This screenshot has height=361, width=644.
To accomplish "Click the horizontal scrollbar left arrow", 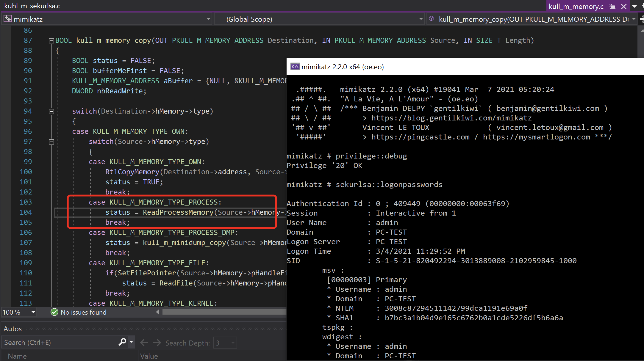I will (x=158, y=312).
